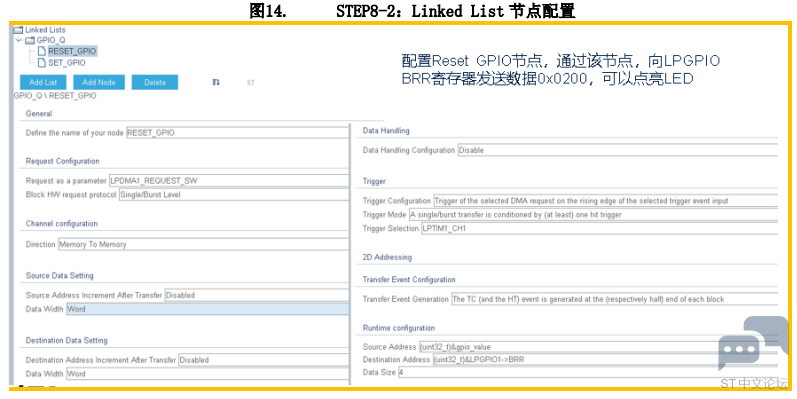Click the GPIO_Q queue folder icon

[x=30, y=40]
